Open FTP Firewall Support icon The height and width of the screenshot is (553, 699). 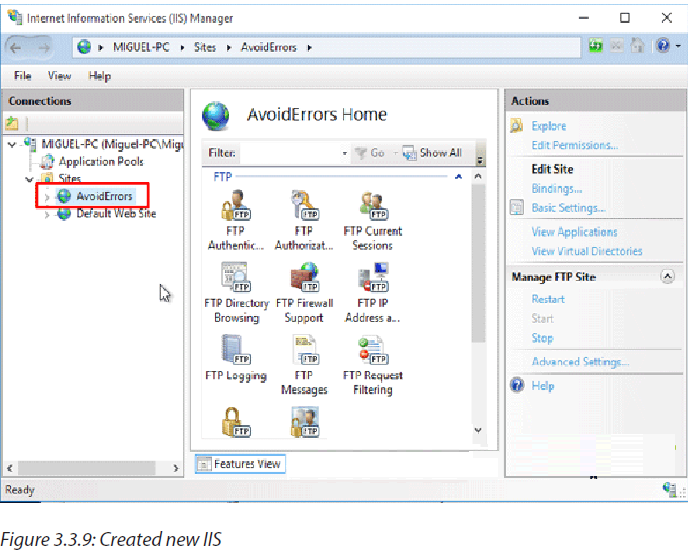pyautogui.click(x=304, y=293)
